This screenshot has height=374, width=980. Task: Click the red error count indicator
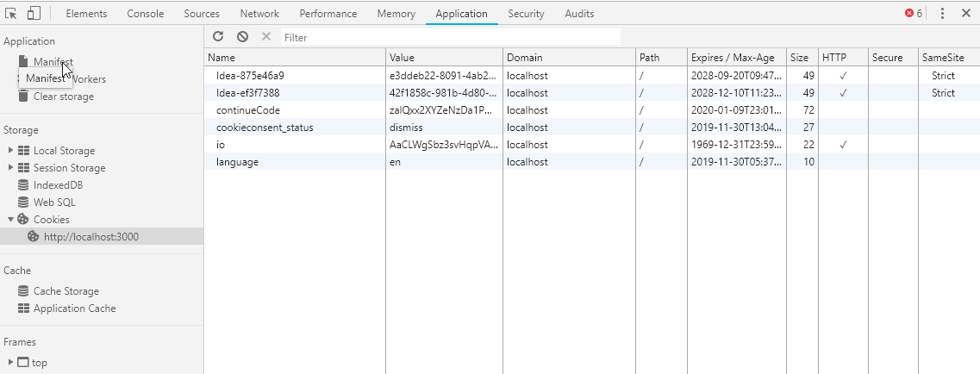(913, 14)
